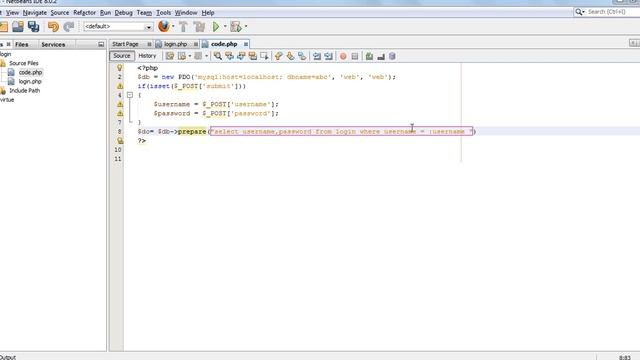
Task: Click the red Start Macro Recording icon
Action: point(343,56)
